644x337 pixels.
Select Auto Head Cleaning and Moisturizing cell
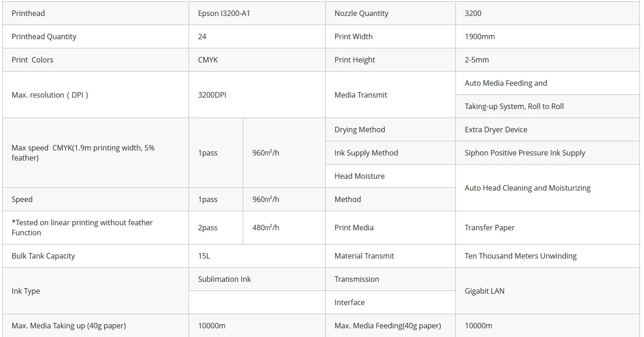click(547, 188)
